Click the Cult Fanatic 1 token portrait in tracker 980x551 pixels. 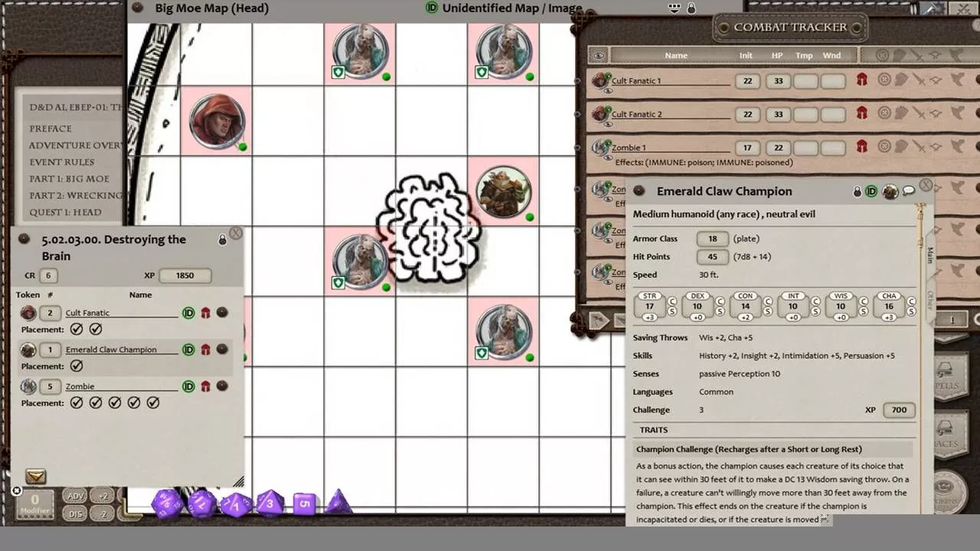click(x=601, y=80)
